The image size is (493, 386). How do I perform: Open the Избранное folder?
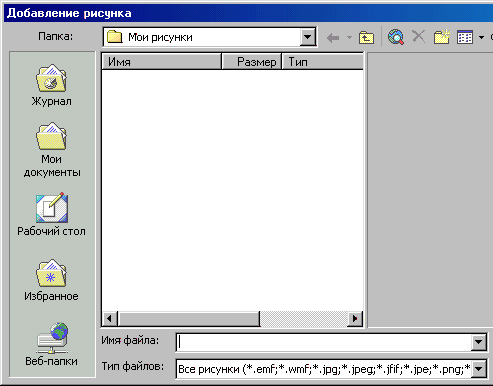tap(51, 280)
